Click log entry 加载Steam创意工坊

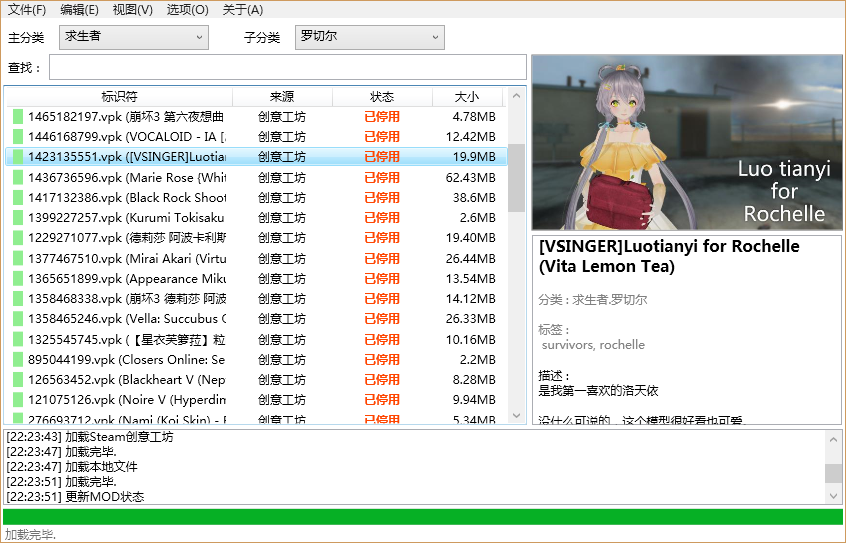(x=90, y=437)
